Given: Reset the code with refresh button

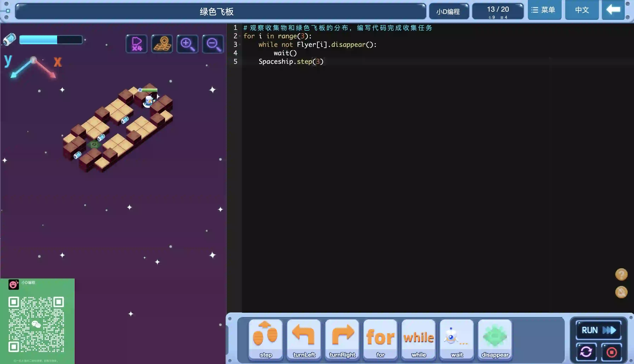Looking at the screenshot, I should pos(586,352).
